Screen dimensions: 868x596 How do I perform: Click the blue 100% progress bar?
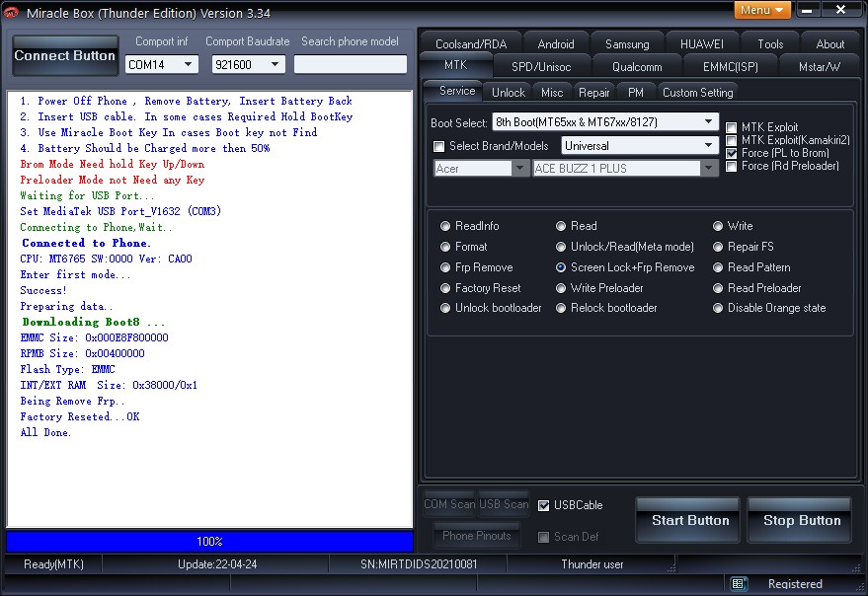[x=209, y=541]
